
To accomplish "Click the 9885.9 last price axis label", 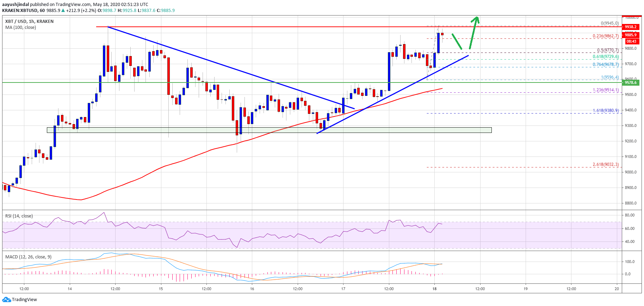I will point(631,35).
